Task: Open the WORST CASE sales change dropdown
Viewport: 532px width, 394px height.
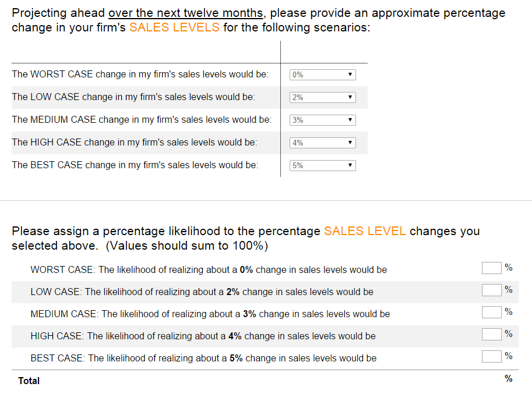Action: point(322,74)
